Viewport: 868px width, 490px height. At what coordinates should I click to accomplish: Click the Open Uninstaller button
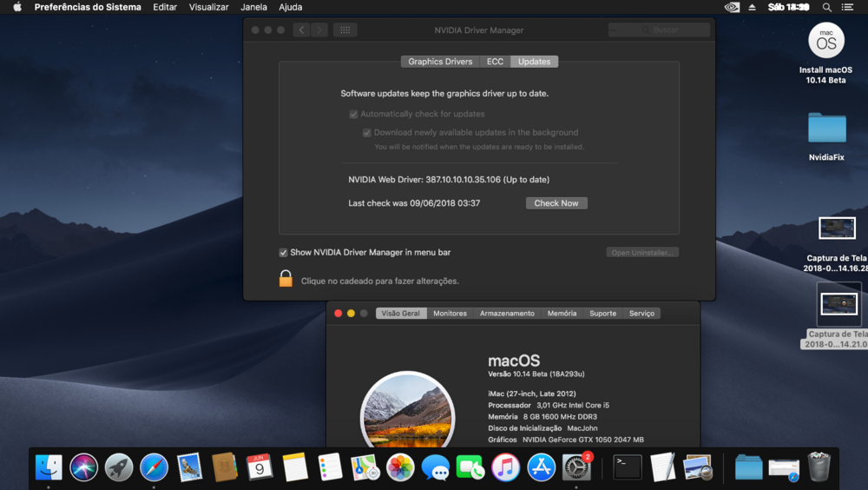tap(642, 253)
